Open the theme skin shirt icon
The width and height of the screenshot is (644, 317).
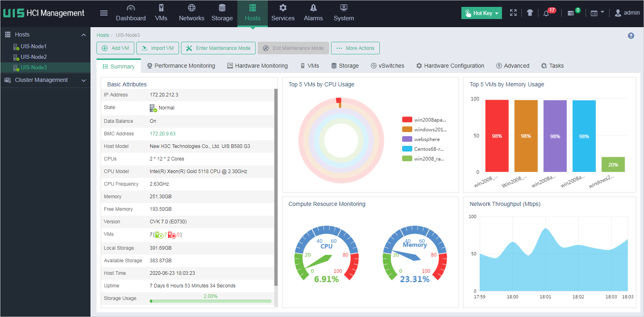(530, 13)
